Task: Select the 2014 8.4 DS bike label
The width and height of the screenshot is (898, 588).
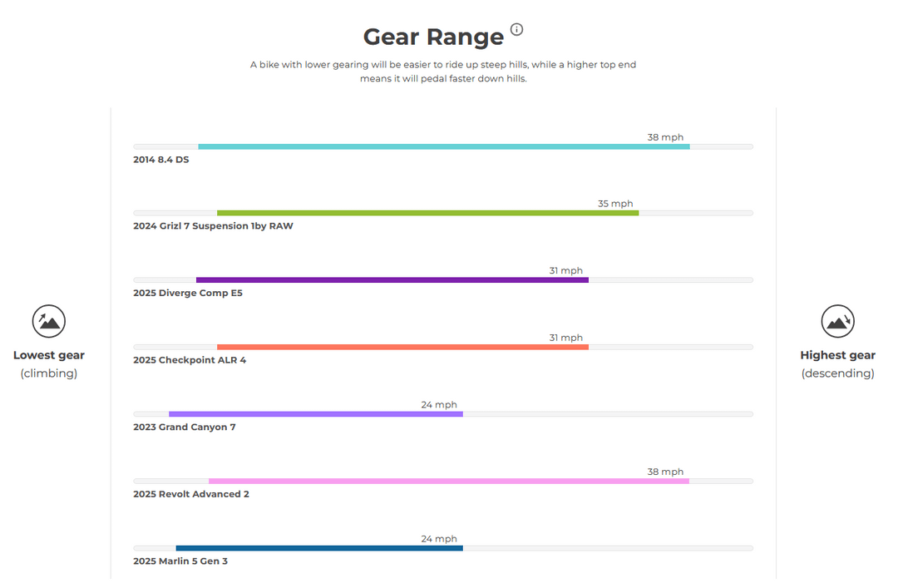Action: tap(161, 160)
